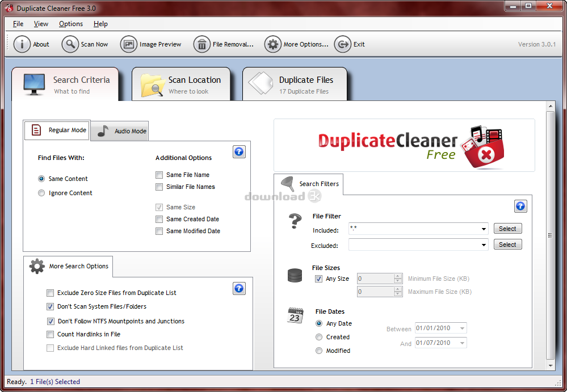Uncheck Don't Scan System Files/Folders
Viewport: 567px width, 392px height.
51,306
